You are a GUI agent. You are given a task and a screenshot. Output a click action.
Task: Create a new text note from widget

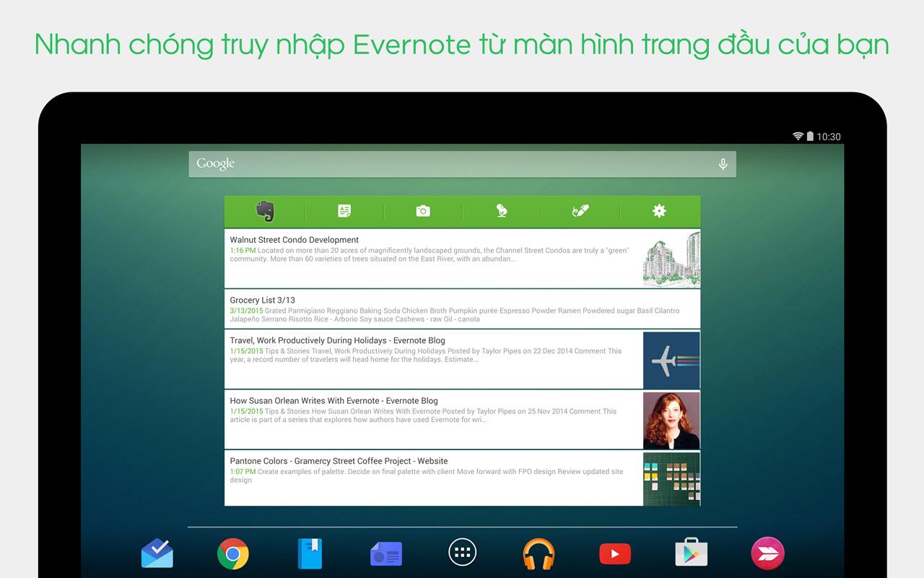344,211
